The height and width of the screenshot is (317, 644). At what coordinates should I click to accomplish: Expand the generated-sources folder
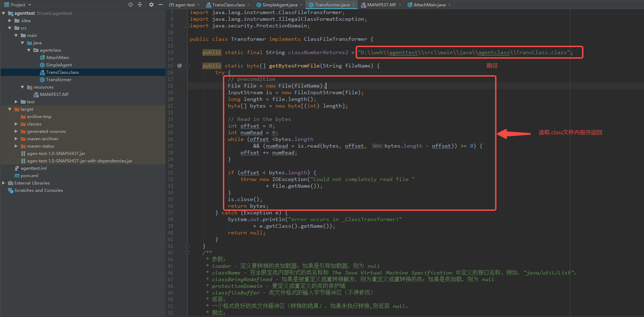click(16, 131)
